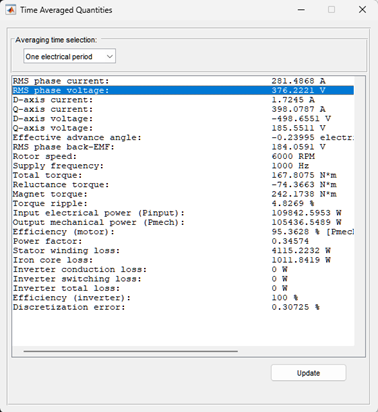378x412 pixels.
Task: Close the Time Averaged Quantities window
Action: click(362, 10)
